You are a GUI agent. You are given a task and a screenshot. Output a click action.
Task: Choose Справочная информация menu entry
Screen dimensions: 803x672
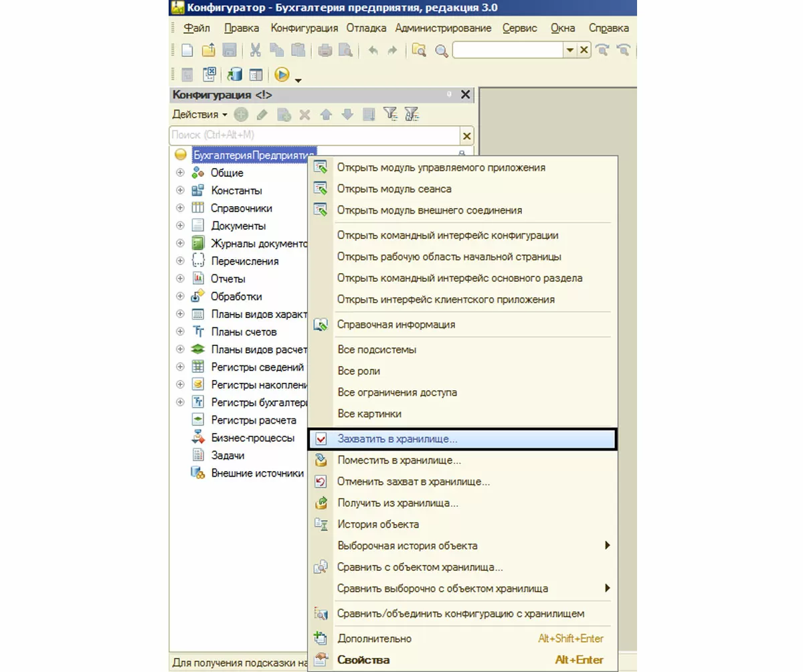[x=462, y=325]
